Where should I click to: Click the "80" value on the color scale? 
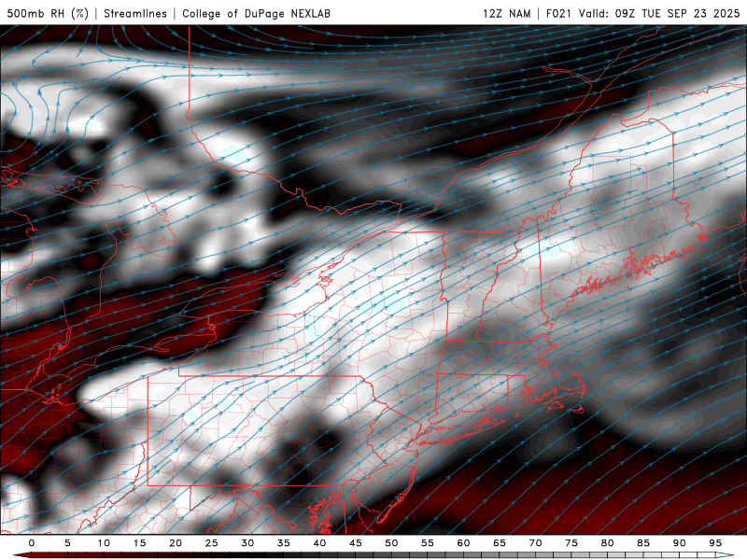pyautogui.click(x=607, y=543)
